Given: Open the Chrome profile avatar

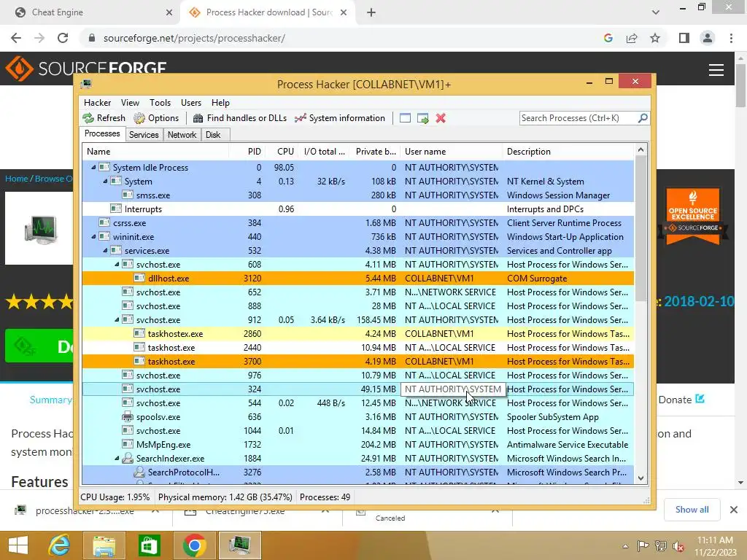Looking at the screenshot, I should tap(708, 38).
